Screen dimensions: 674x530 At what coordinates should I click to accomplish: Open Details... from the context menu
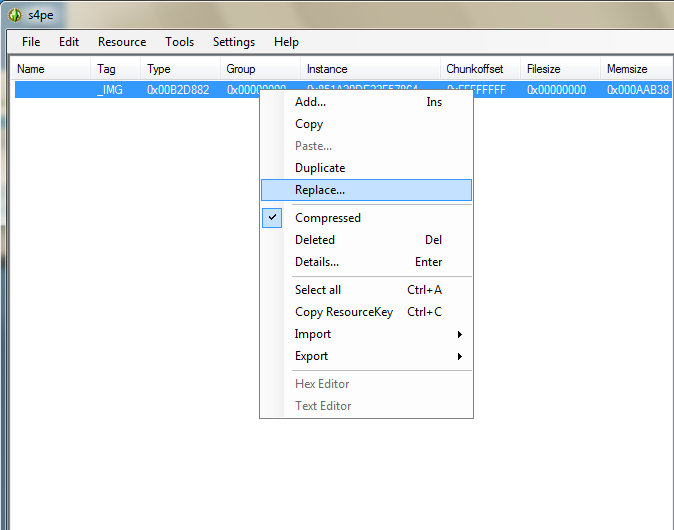(x=317, y=262)
